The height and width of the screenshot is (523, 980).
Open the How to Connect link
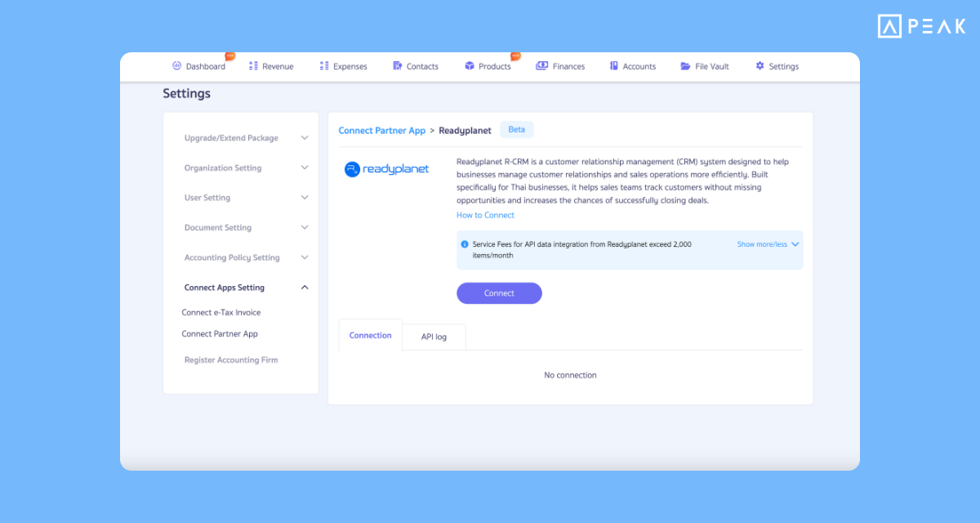point(485,214)
